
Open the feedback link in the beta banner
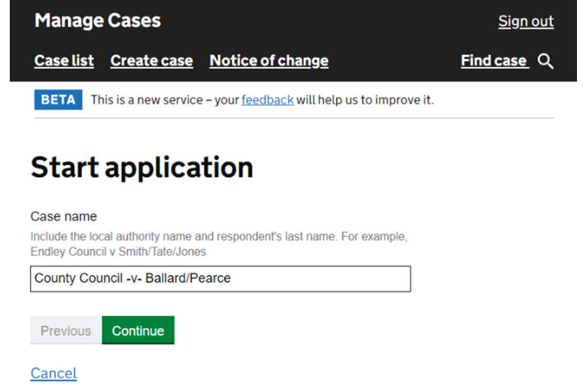tap(267, 100)
